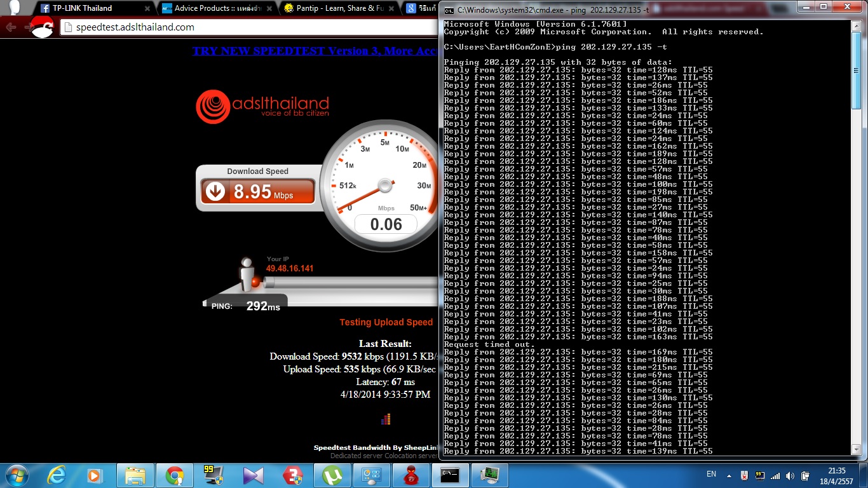Image resolution: width=868 pixels, height=488 pixels.
Task: Click the adslthailand logo
Action: pos(262,107)
